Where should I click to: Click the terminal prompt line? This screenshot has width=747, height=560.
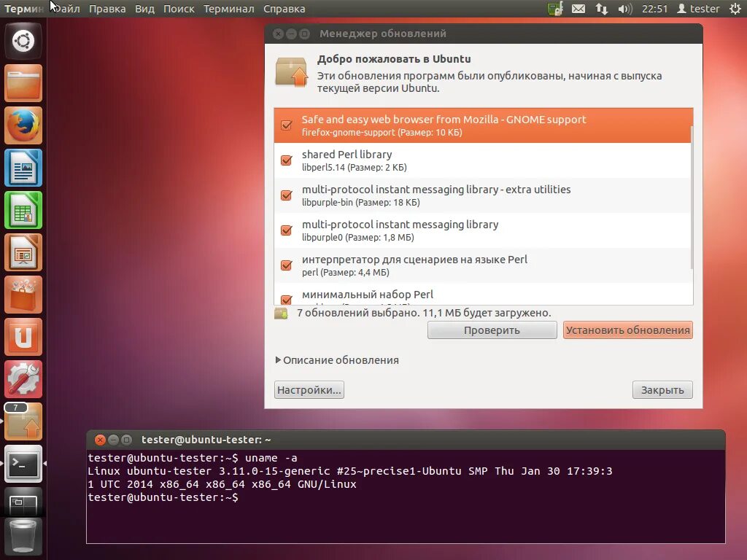163,497
